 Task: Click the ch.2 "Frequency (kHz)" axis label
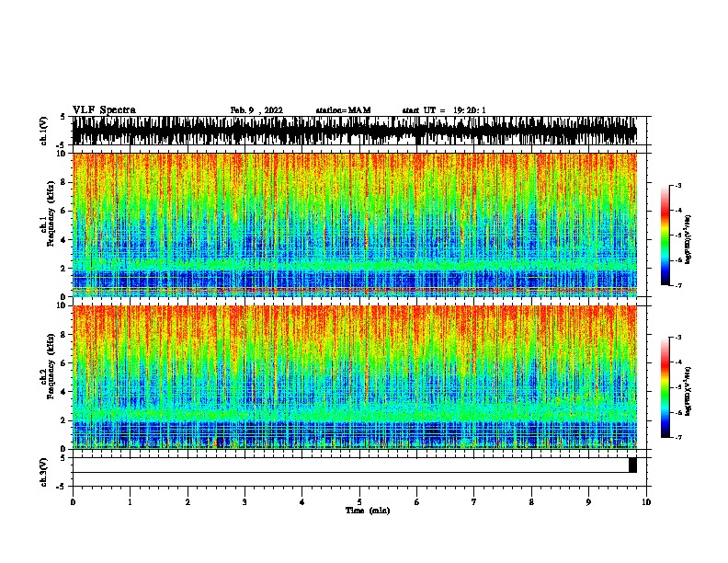tap(51, 366)
